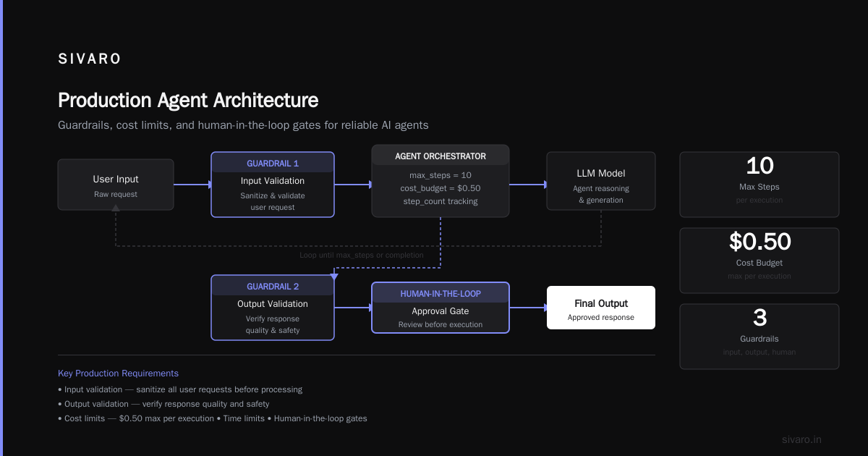The image size is (868, 456).
Task: Click the LLM Model box
Action: (601, 181)
